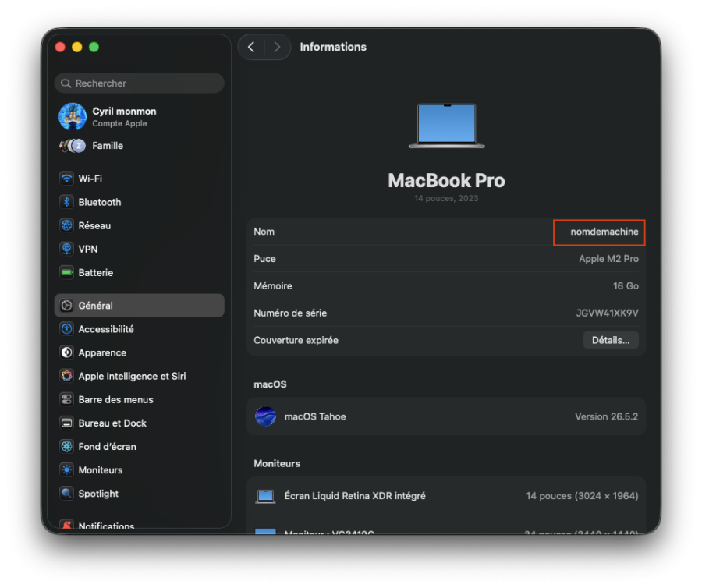702x588 pixels.
Task: Select Bluetooth label in sidebar
Action: click(x=100, y=202)
